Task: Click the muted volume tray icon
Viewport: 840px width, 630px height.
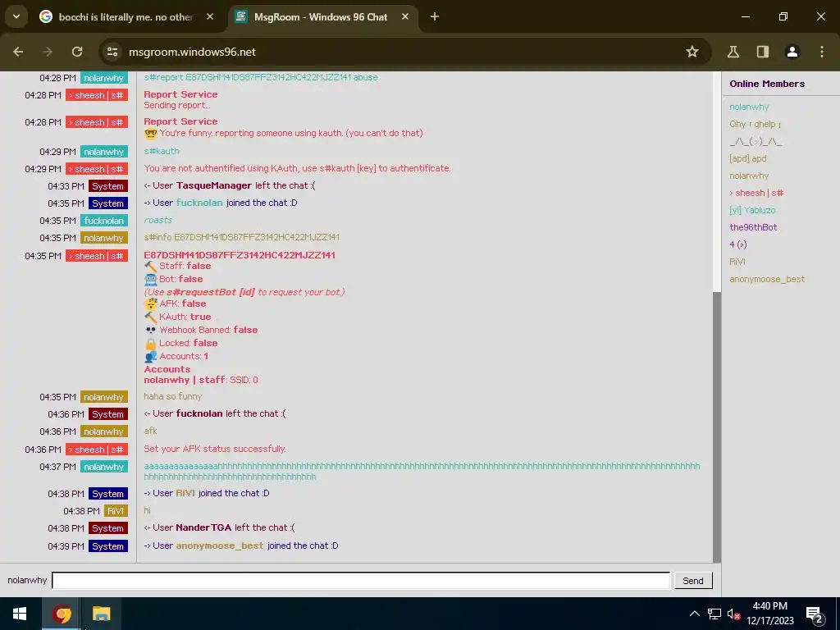Action: [x=733, y=614]
